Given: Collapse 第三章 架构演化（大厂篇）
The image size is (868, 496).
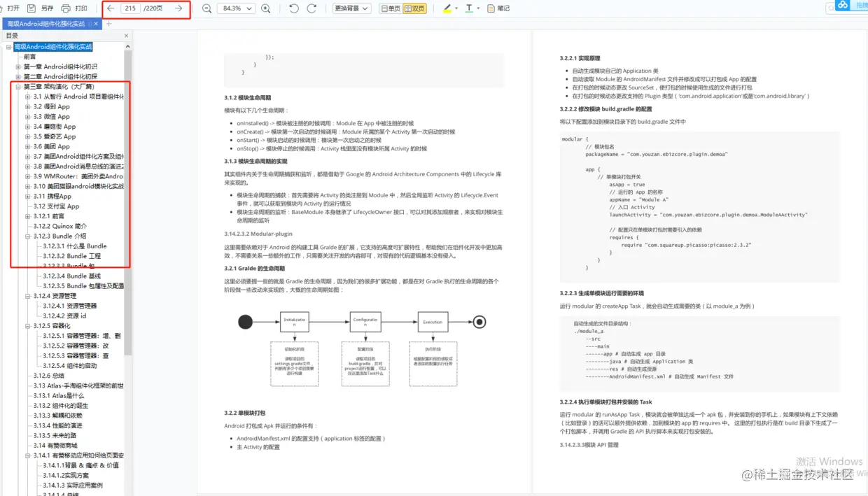Looking at the screenshot, I should pyautogui.click(x=18, y=87).
